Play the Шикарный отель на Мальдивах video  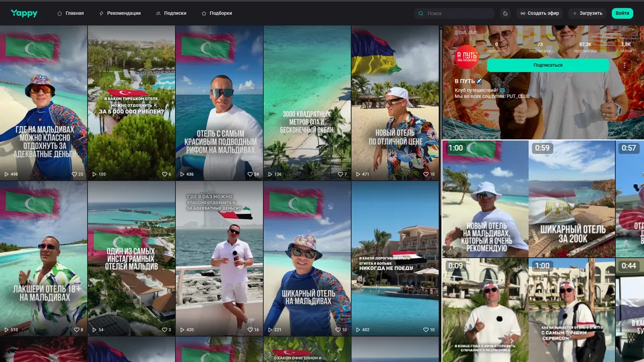coord(308,258)
